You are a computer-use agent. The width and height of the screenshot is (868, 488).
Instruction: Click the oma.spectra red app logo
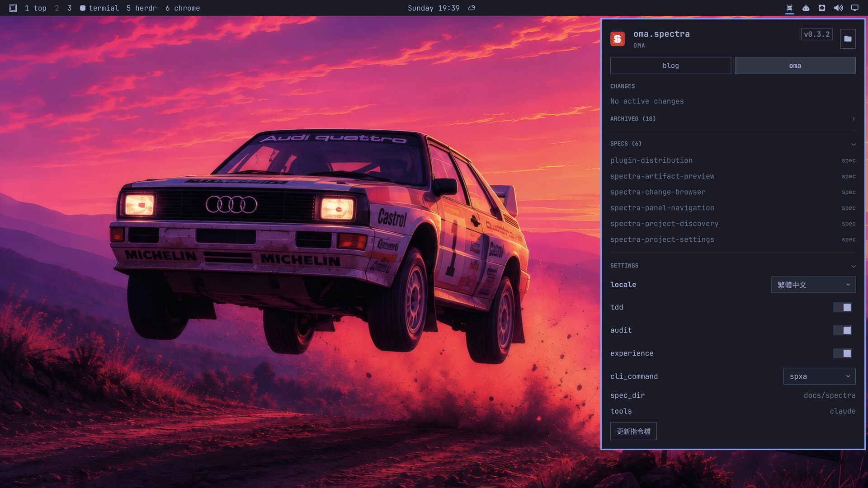click(618, 39)
